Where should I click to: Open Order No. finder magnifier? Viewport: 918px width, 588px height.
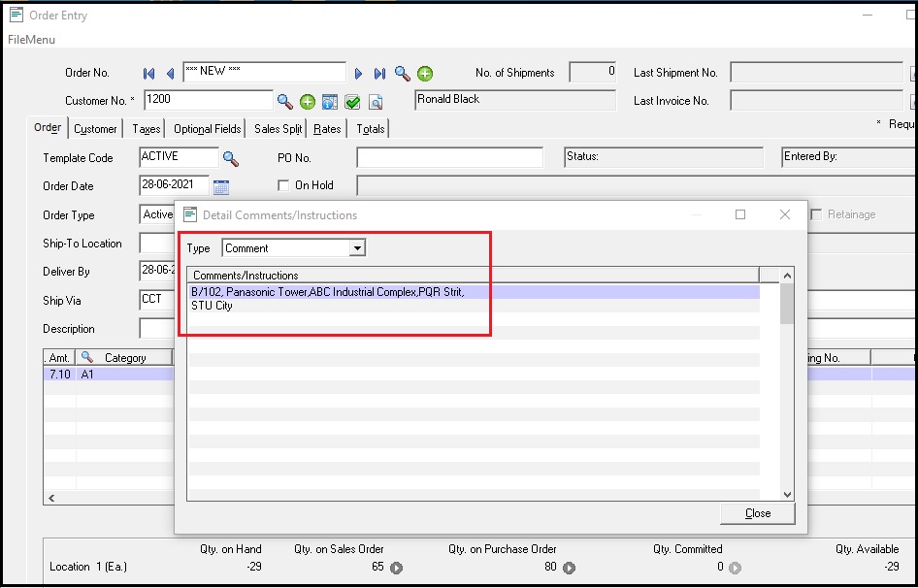point(402,73)
